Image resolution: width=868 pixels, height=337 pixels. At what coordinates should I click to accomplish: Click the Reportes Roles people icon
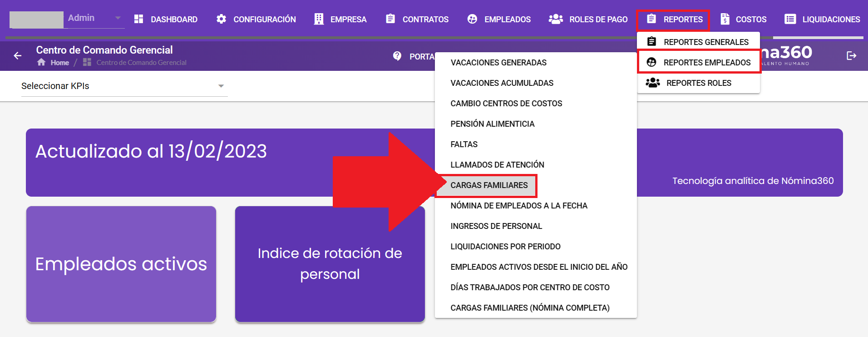(653, 83)
